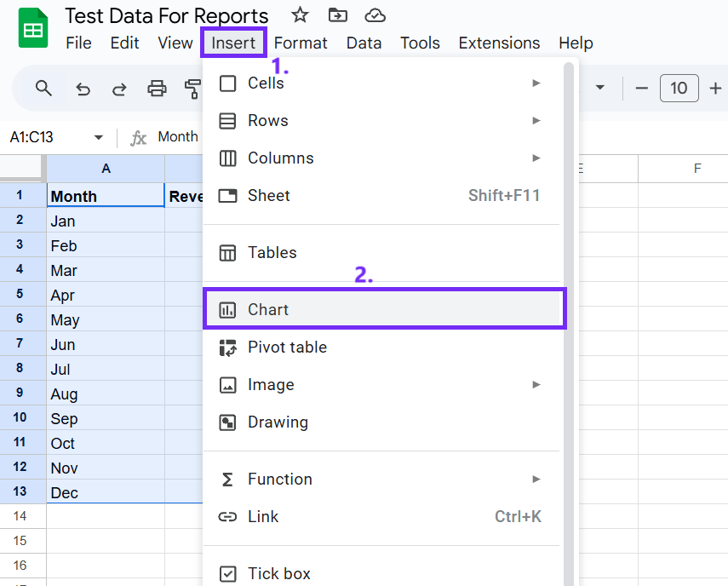This screenshot has width=728, height=586.
Task: Move spreadsheet to a folder
Action: point(338,14)
